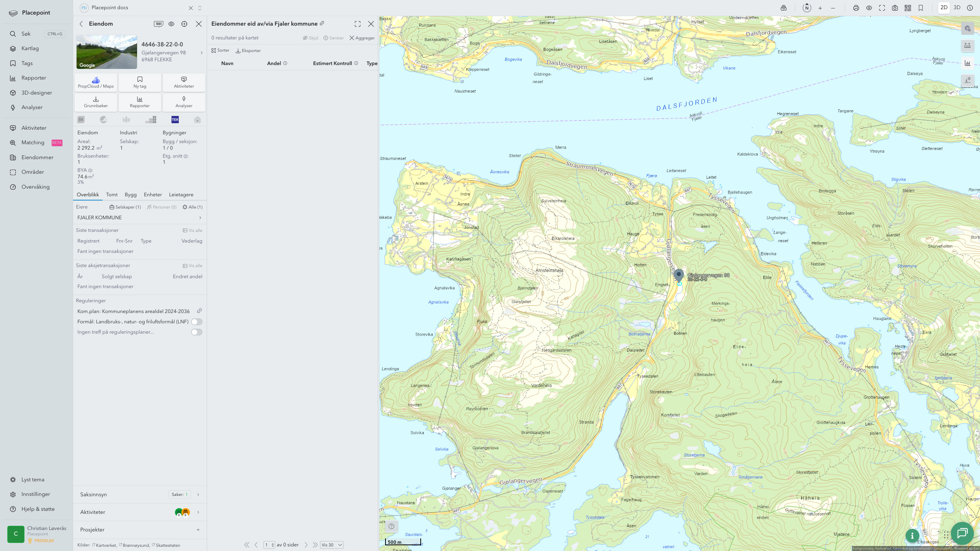Open Overvåking in the sidebar
The image size is (980, 551).
36,187
